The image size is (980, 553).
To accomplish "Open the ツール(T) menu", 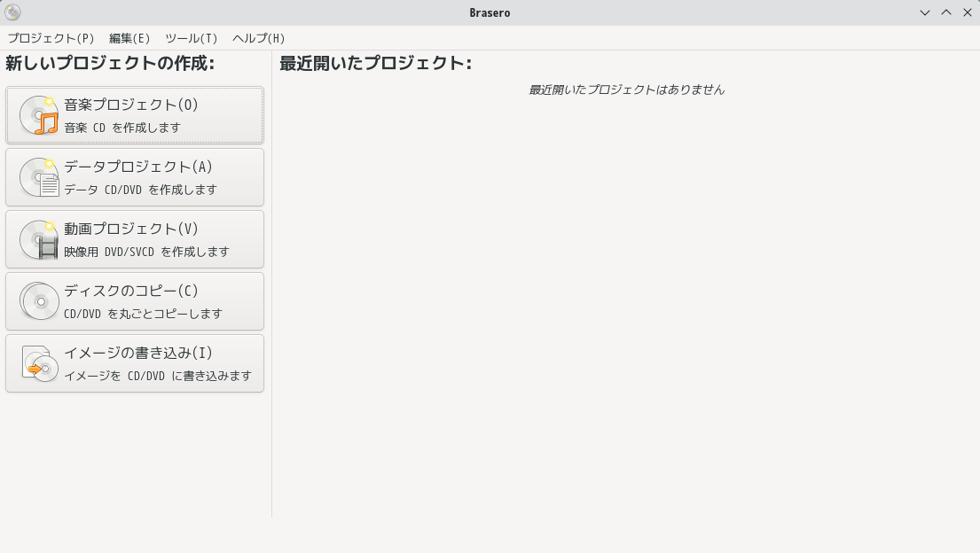I will (192, 38).
